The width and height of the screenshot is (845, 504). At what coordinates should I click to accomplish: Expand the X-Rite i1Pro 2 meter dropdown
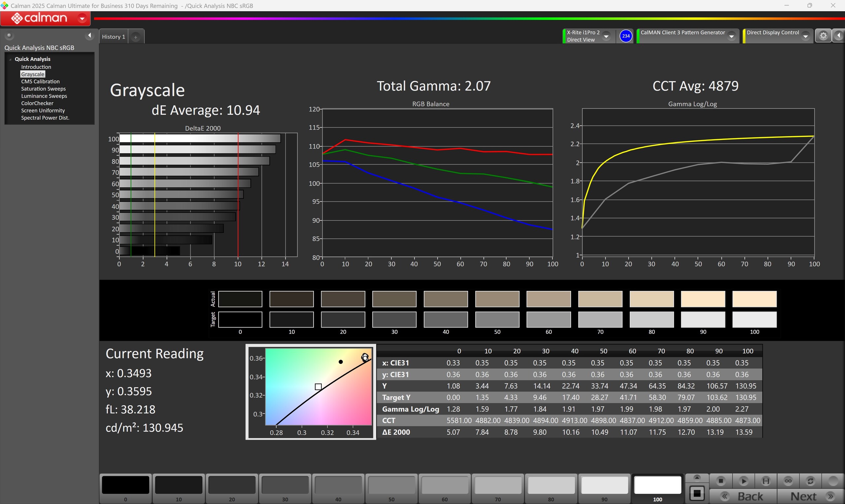tap(606, 36)
